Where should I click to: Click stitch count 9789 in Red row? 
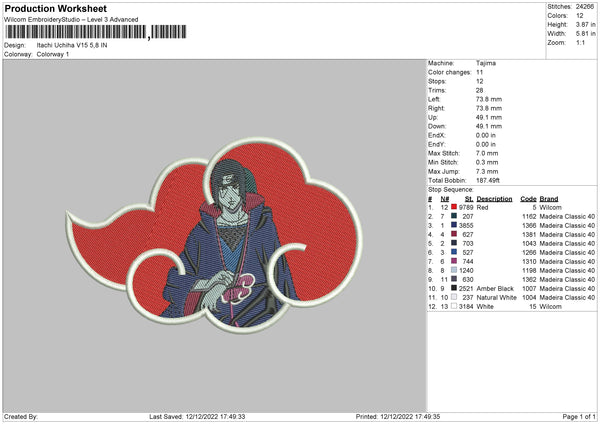coord(466,207)
